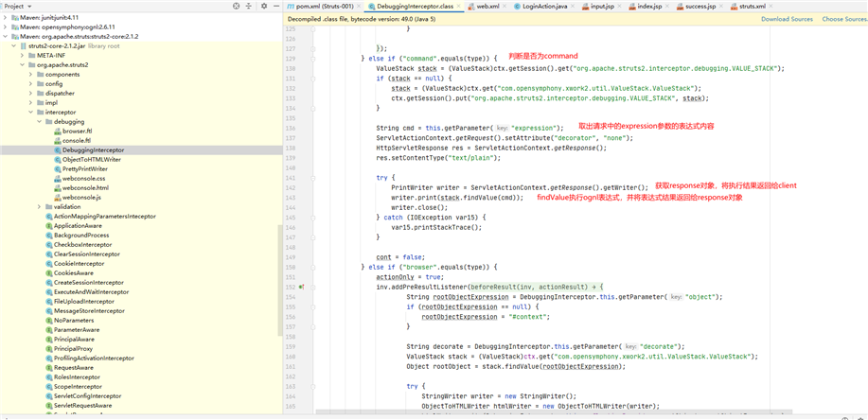Open ActionMappingParametersInteceptor class icon
The image size is (868, 420).
[x=48, y=217]
